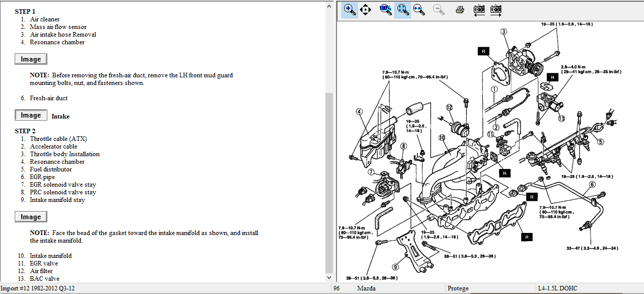644x294 pixels.
Task: Click 'Fuel distributor' step
Action: coord(51,169)
